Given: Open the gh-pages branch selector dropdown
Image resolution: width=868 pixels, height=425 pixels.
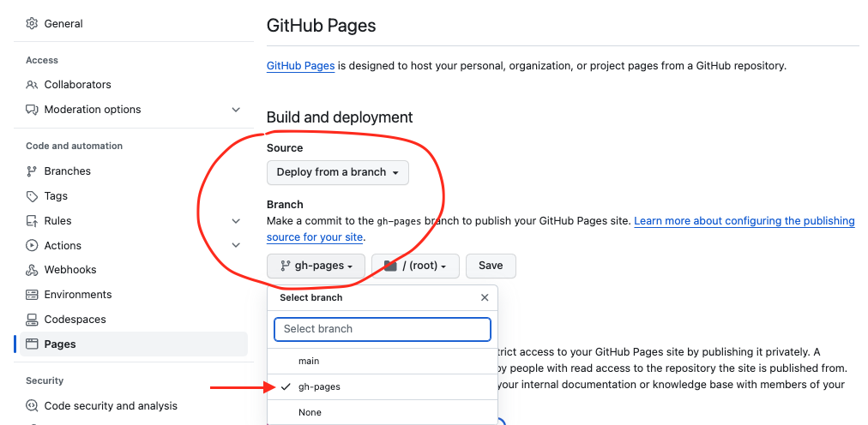Looking at the screenshot, I should pyautogui.click(x=316, y=266).
